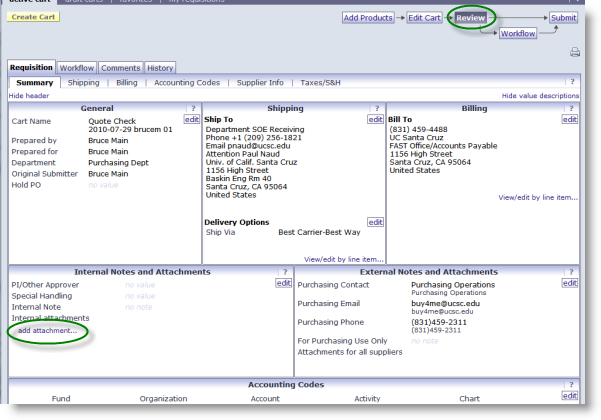The image size is (601, 420).
Task: Select the Accounting Codes sub-tab
Action: tap(188, 83)
